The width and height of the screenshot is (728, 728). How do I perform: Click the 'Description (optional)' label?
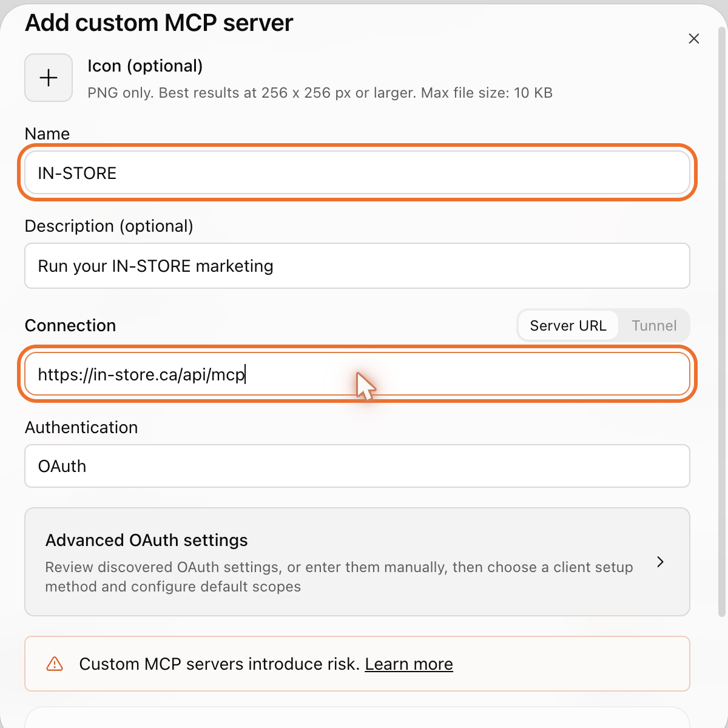coord(109,226)
